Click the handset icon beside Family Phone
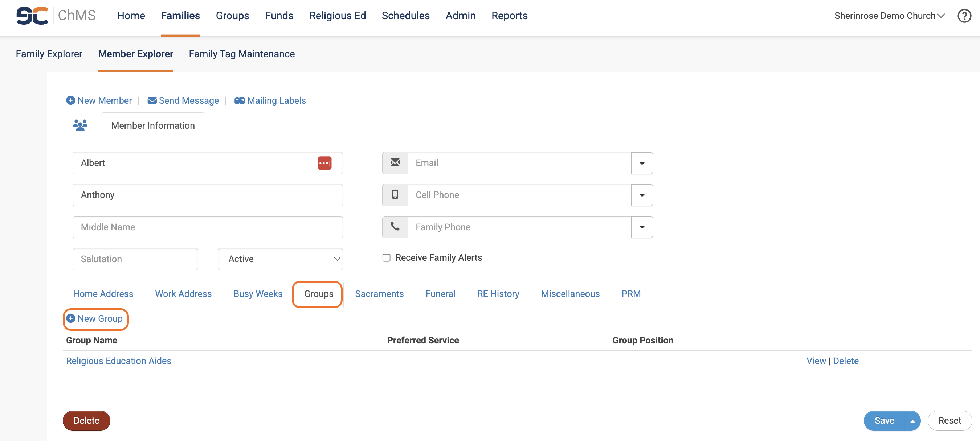 point(395,227)
